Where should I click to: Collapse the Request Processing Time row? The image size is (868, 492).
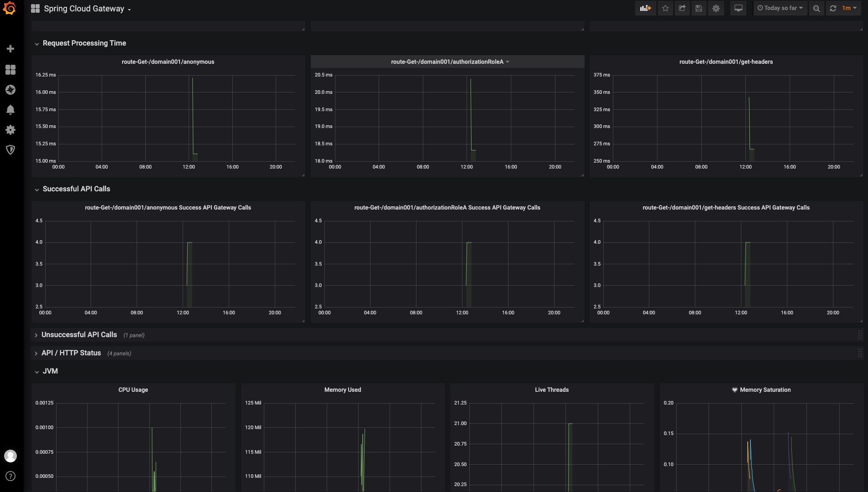pos(84,43)
